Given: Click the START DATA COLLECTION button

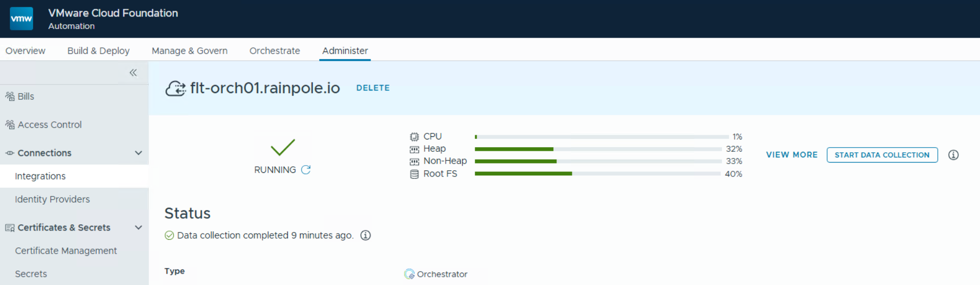Looking at the screenshot, I should [882, 155].
